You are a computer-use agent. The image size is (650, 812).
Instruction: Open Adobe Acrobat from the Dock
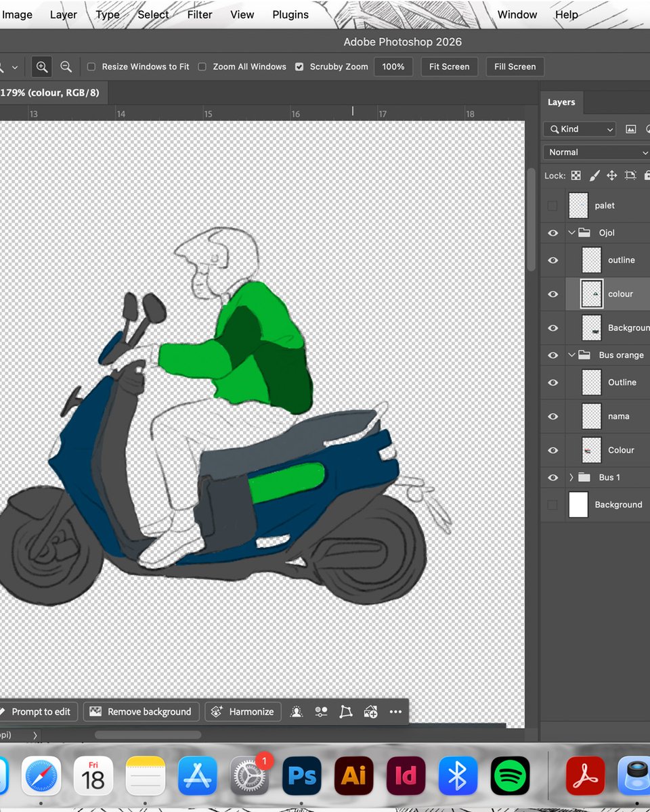coord(585,775)
